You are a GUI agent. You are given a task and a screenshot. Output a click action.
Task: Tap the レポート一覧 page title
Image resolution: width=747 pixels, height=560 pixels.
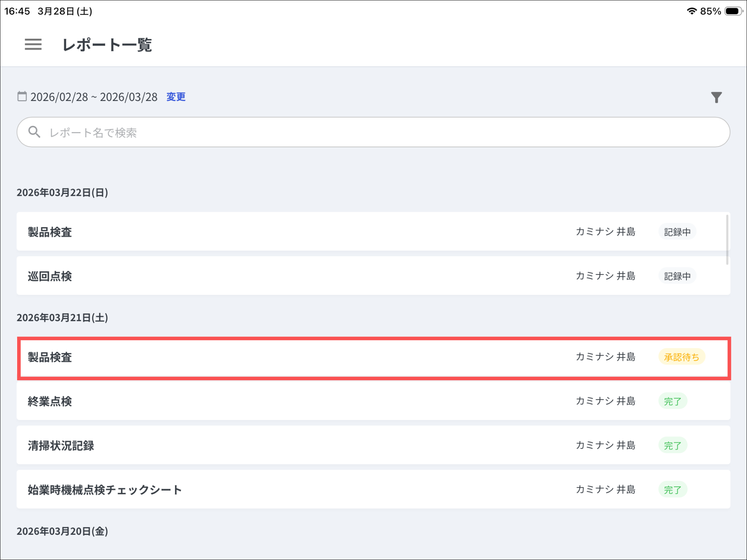coord(107,45)
